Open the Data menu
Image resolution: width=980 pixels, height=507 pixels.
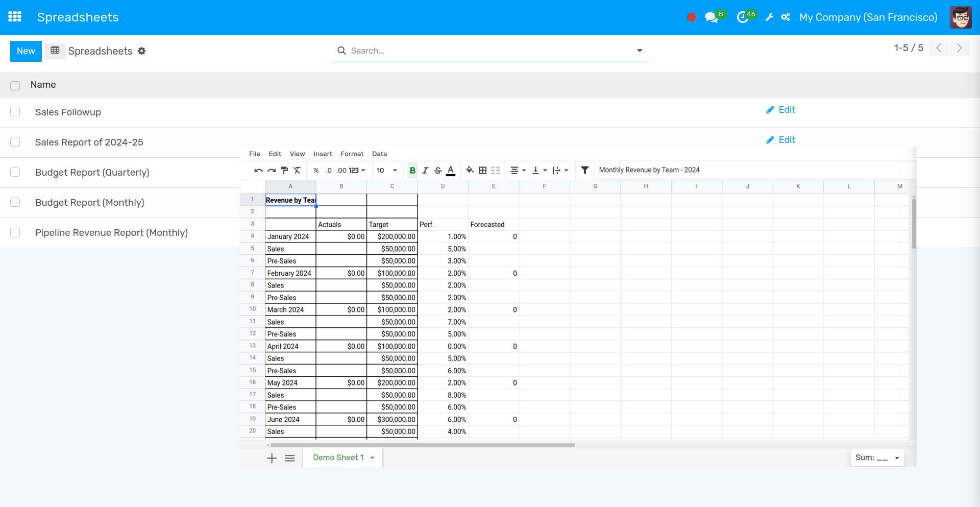(380, 154)
